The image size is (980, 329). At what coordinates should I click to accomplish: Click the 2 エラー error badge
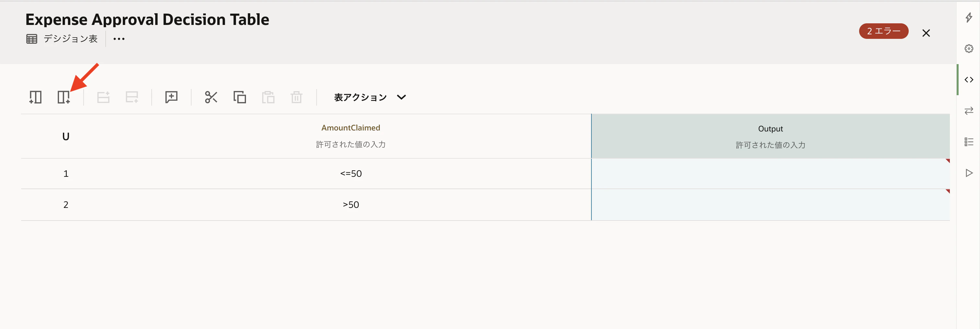tap(883, 31)
